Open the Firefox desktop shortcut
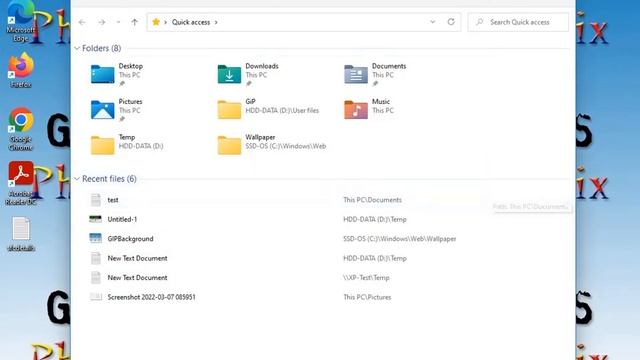 pyautogui.click(x=20, y=70)
